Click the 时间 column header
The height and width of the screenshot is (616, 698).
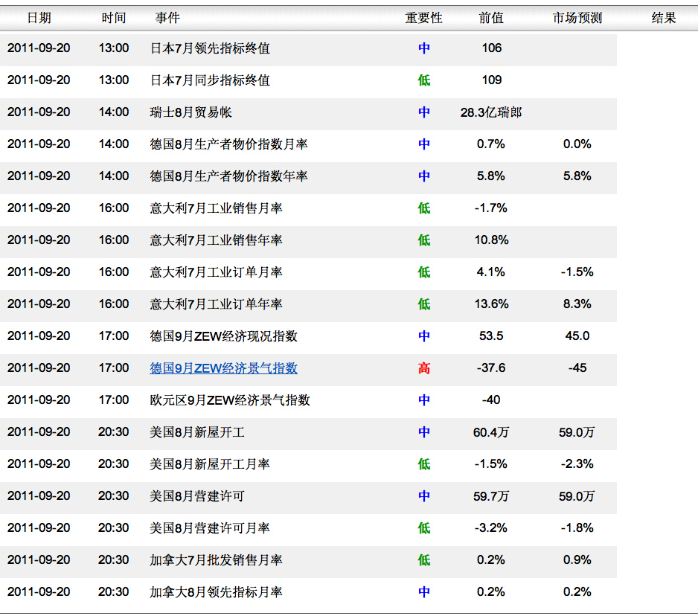tap(114, 18)
